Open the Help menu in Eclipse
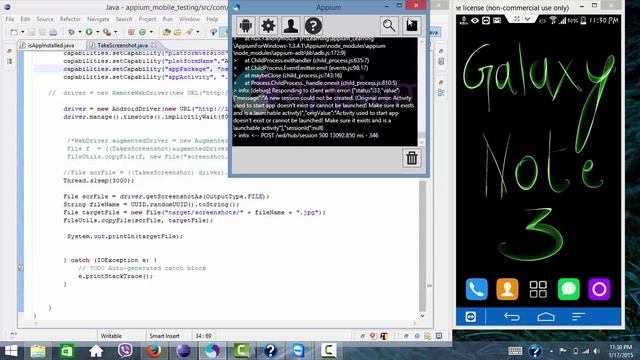The height and width of the screenshot is (360, 640). (x=212, y=19)
